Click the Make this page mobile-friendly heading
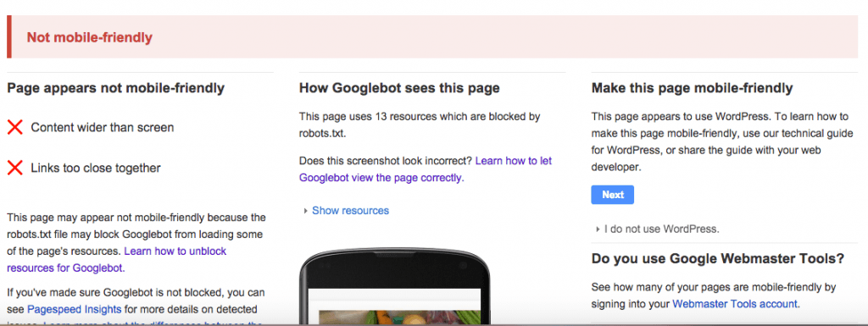The image size is (868, 326). tap(692, 88)
